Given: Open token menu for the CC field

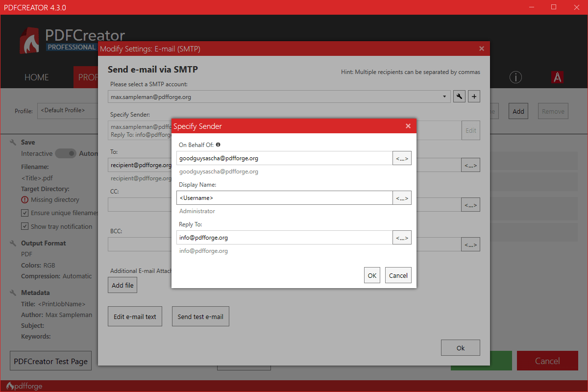Looking at the screenshot, I should [x=470, y=205].
